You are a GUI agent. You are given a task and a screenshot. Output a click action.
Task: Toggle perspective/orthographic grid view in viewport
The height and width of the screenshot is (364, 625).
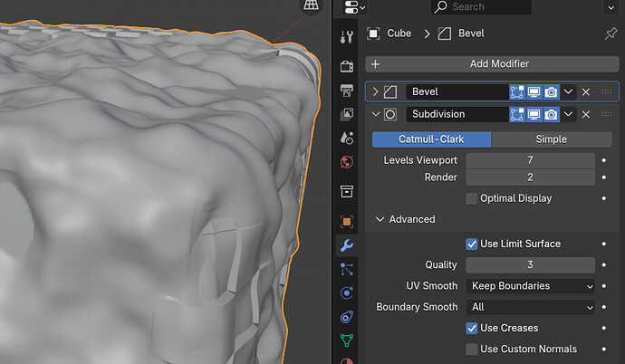pos(311,5)
